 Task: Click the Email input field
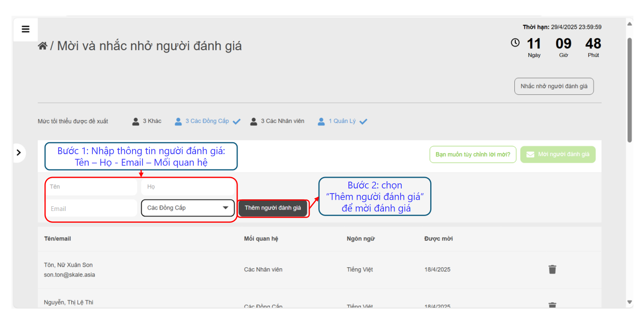tap(91, 208)
